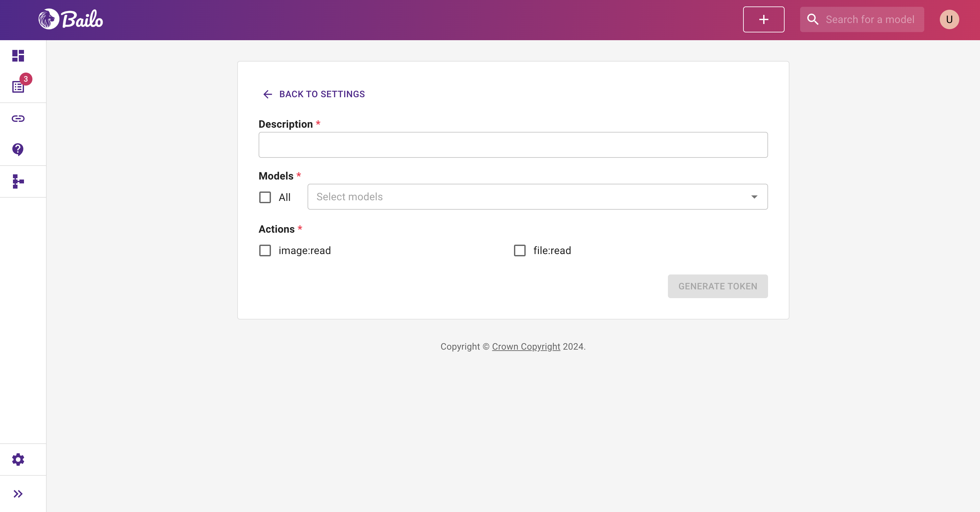Click the Generate Token button
Screen dimensions: 980x512
pos(717,286)
